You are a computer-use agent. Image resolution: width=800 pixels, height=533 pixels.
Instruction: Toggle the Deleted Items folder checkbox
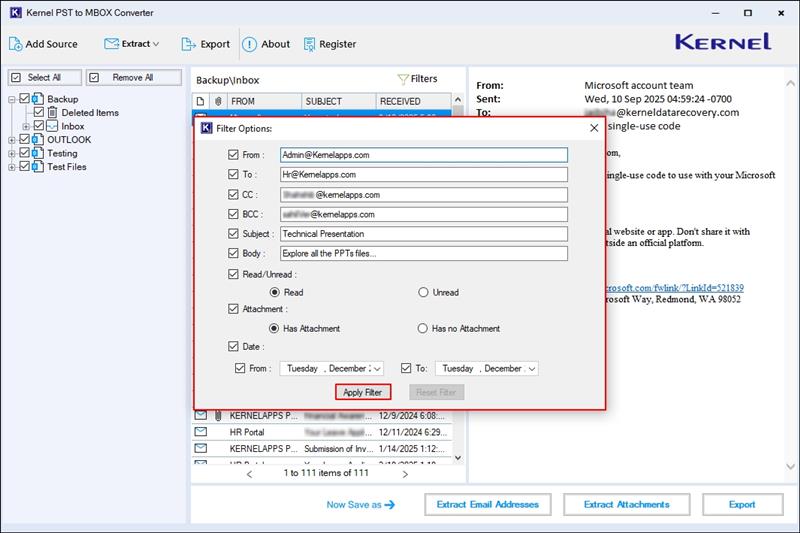coord(39,112)
